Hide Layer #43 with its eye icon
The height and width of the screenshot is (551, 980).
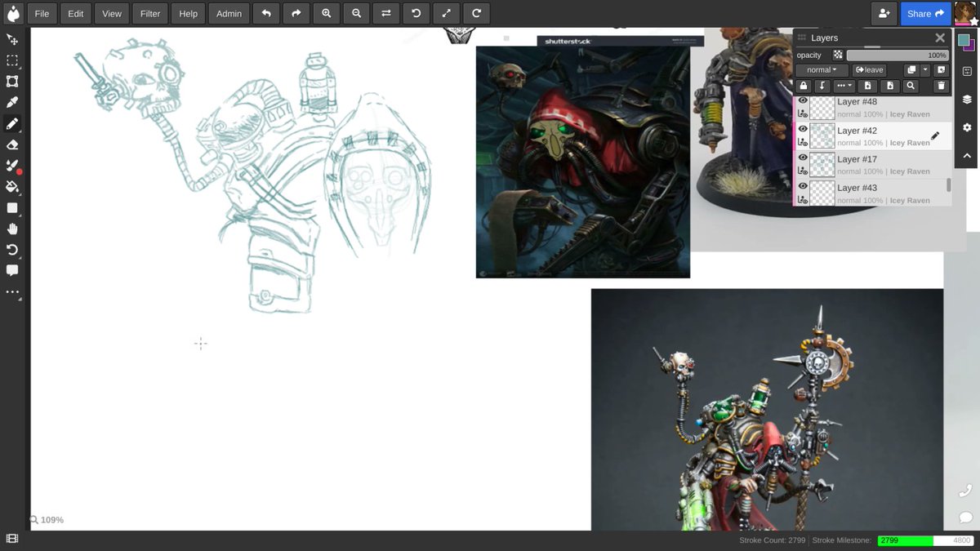[803, 186]
